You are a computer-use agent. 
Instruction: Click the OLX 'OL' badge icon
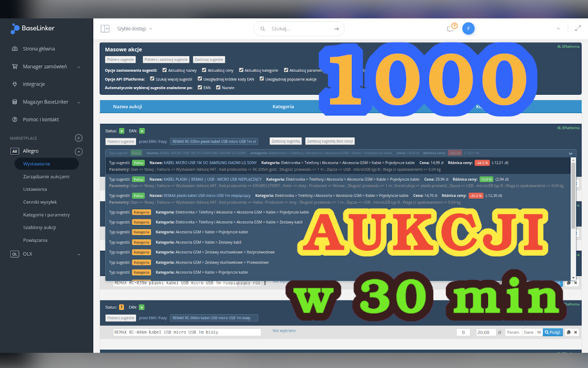pos(15,254)
